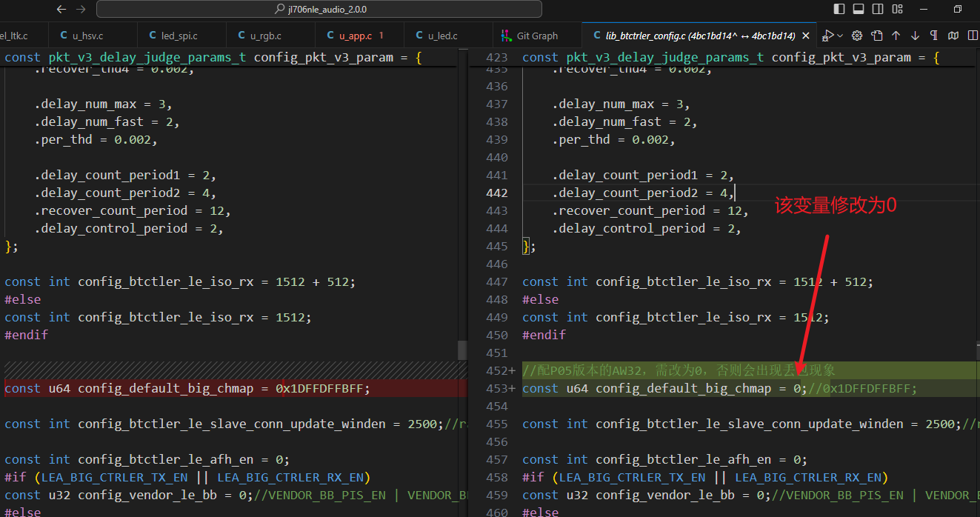Close the lib_btctrler_config.c diff tab
This screenshot has width=980, height=517.
[x=806, y=36]
